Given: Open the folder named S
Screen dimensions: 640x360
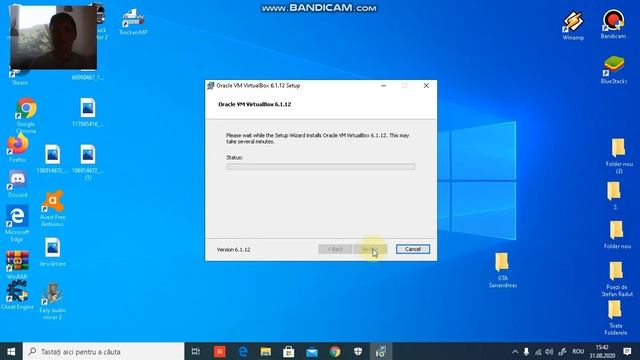Looking at the screenshot, I should point(615,196).
